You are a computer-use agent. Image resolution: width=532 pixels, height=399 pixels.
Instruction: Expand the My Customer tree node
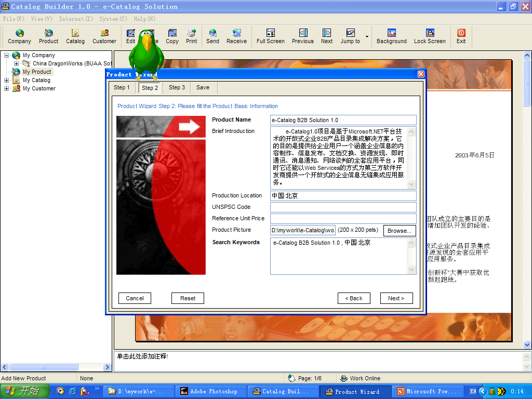[6, 88]
